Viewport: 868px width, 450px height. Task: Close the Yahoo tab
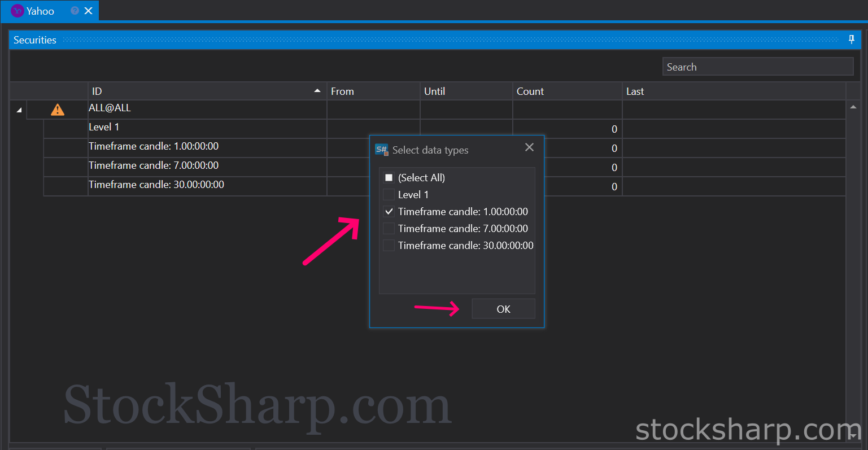[x=89, y=11]
